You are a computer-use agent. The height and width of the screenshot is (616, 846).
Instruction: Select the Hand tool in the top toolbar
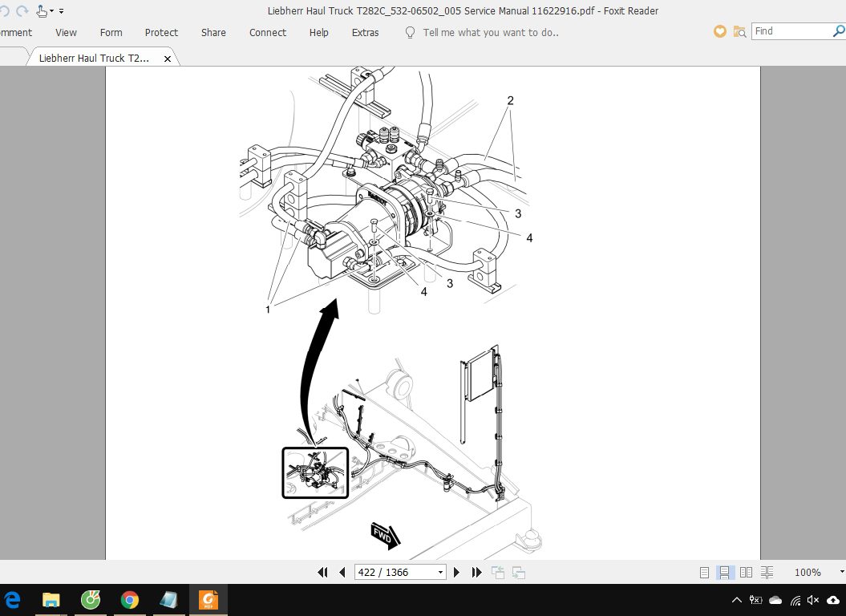click(x=41, y=9)
